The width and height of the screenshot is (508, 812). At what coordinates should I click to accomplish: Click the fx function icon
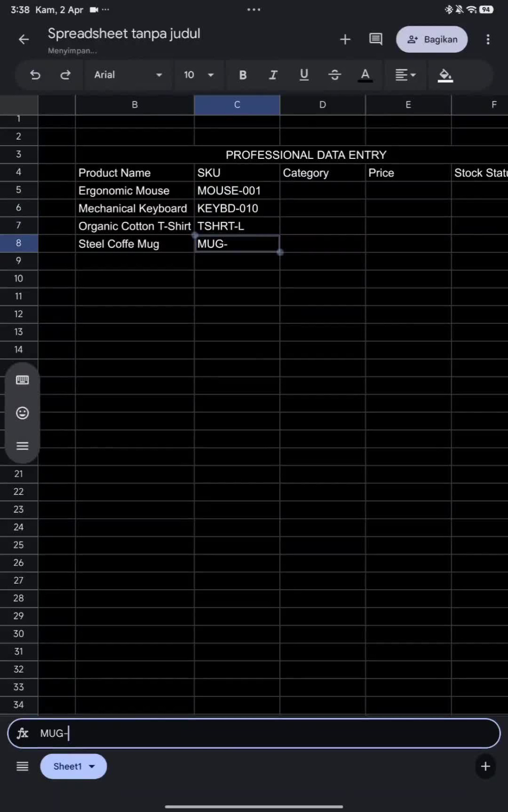click(x=22, y=733)
